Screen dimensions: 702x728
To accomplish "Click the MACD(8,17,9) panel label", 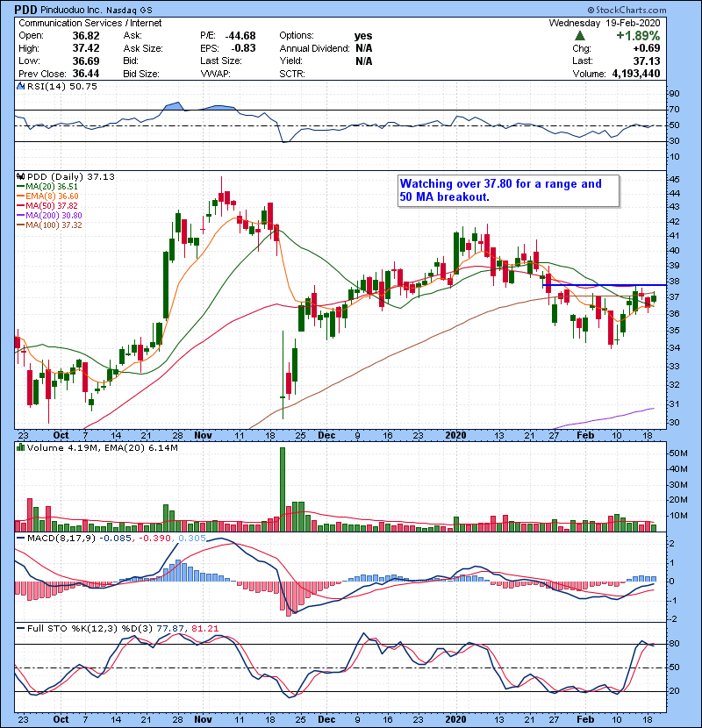I will pos(61,539).
